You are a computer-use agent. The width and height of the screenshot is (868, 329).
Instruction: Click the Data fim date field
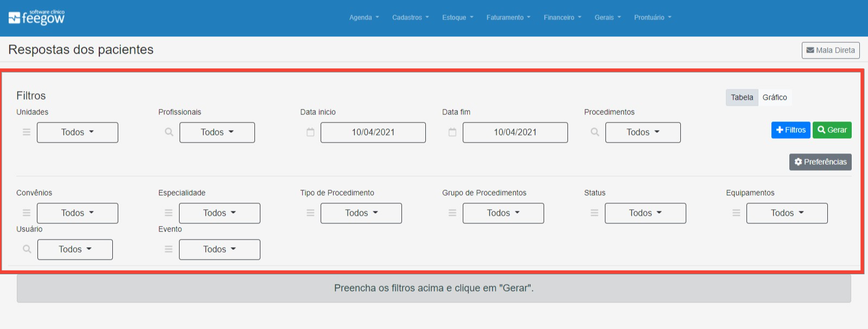pyautogui.click(x=515, y=132)
